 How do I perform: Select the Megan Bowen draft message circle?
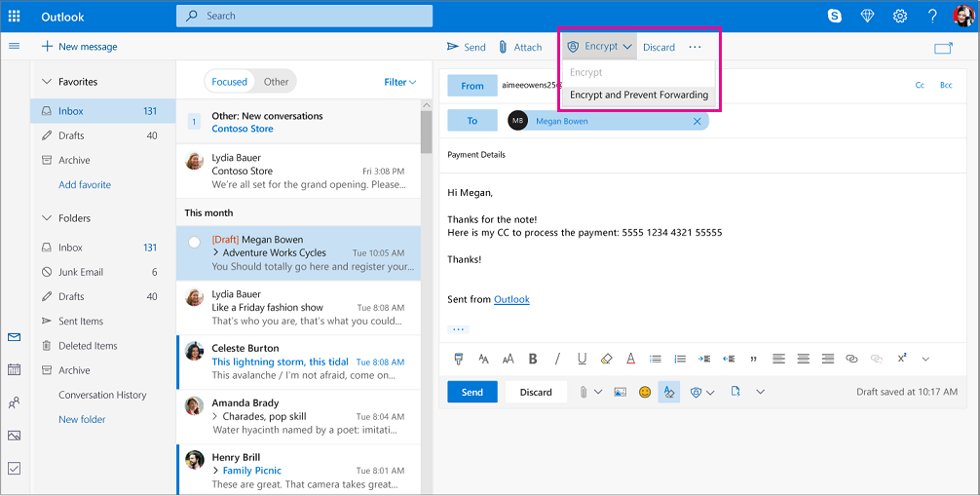coord(194,241)
